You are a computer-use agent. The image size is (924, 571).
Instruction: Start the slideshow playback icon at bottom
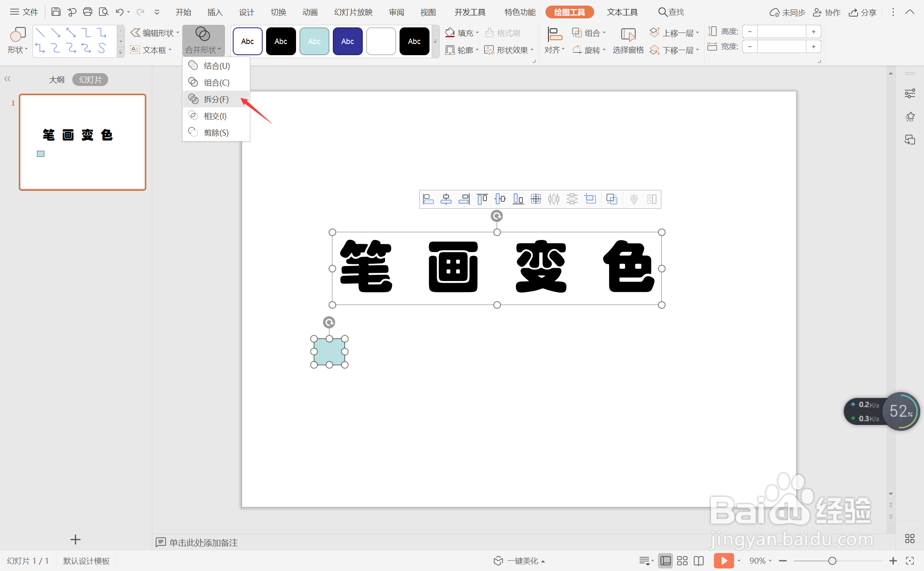724,561
